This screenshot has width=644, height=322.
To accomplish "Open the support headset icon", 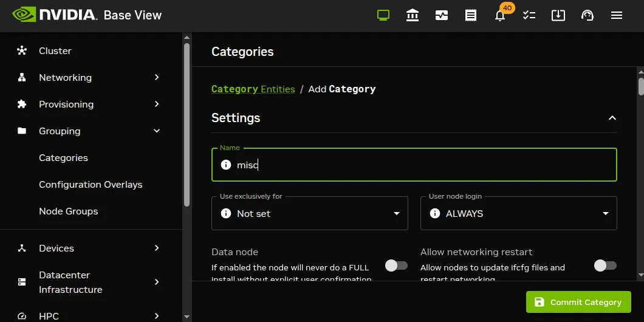I will pyautogui.click(x=587, y=16).
